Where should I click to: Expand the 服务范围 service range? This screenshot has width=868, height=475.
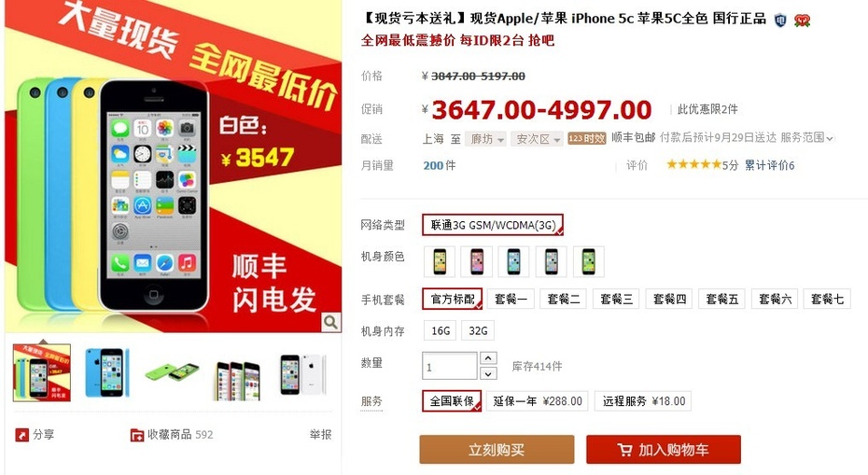pos(806,138)
